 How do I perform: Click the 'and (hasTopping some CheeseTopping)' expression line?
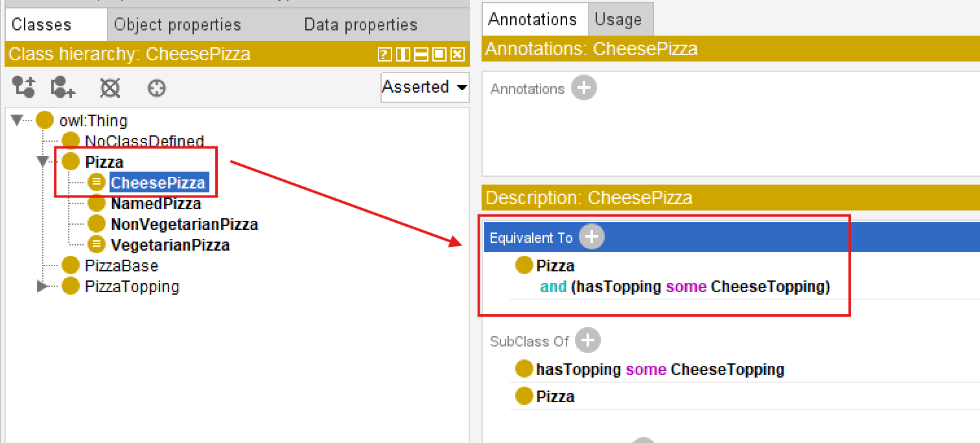pyautogui.click(x=685, y=286)
